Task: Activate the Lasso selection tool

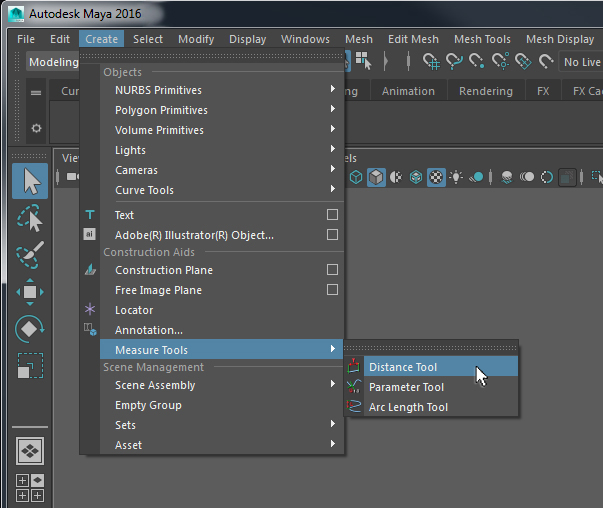Action: tap(30, 218)
